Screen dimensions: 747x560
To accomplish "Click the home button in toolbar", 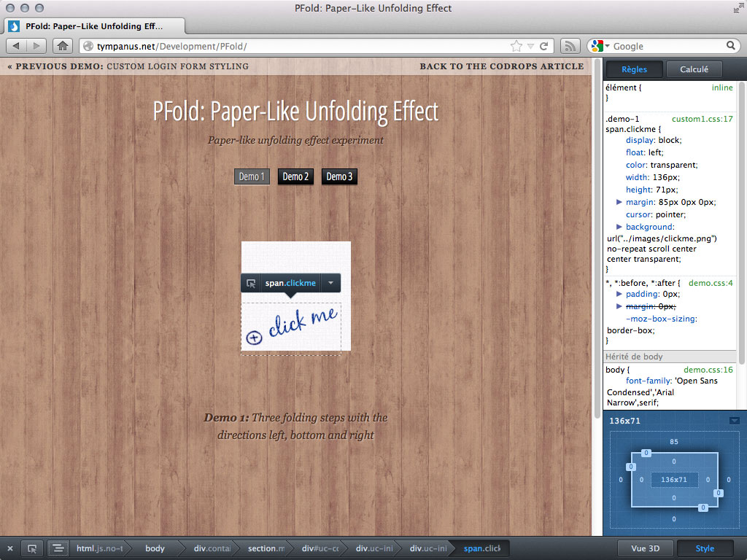I will (x=63, y=46).
